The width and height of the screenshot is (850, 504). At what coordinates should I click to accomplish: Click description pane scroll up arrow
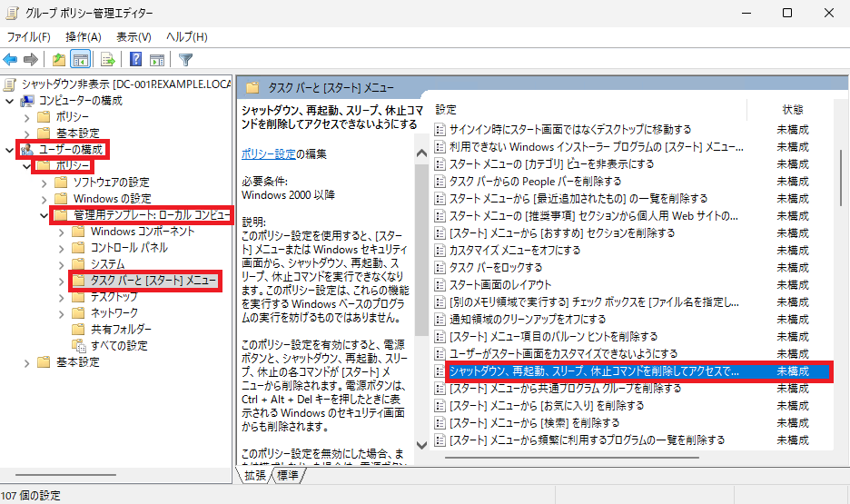pyautogui.click(x=421, y=153)
